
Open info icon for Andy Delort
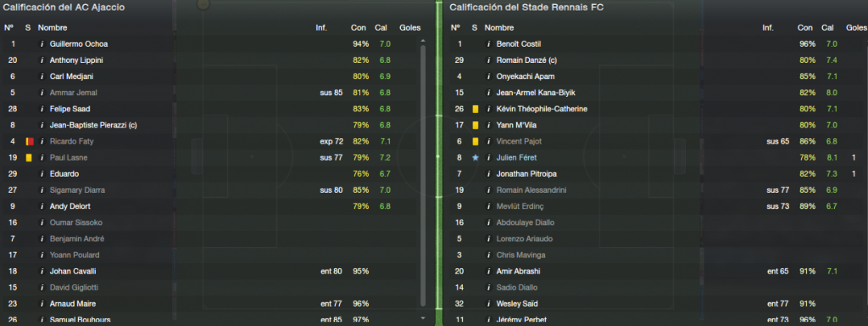click(x=42, y=206)
